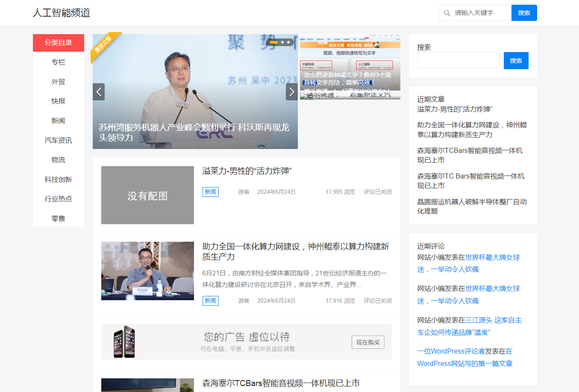The image size is (579, 392).
Task: Click the 17,916 浏览 view count
Action: (340, 301)
